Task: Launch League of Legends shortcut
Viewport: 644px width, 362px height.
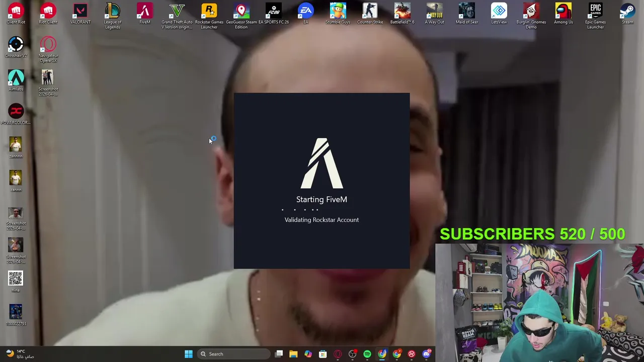Action: [x=112, y=16]
